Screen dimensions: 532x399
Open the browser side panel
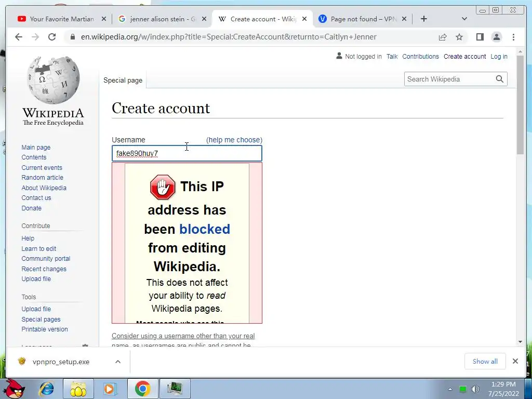[480, 37]
